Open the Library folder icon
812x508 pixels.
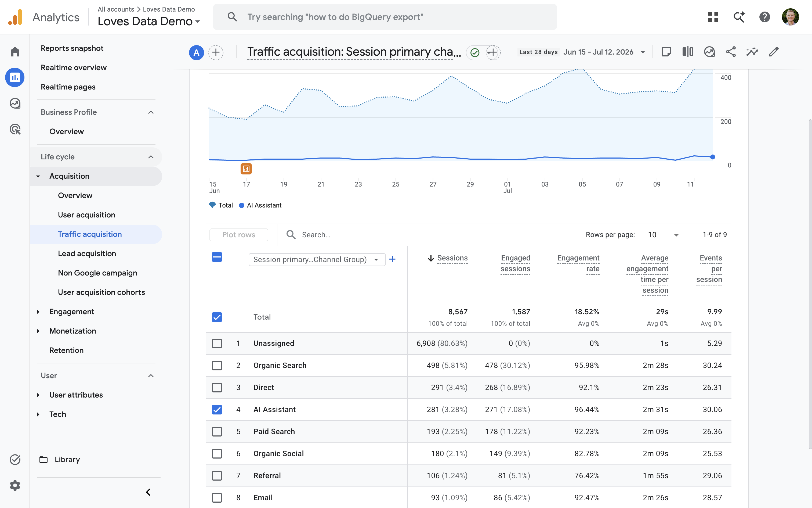44,459
